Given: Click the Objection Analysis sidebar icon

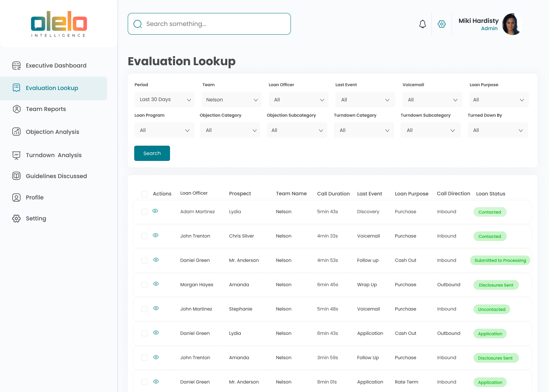Looking at the screenshot, I should [x=16, y=132].
